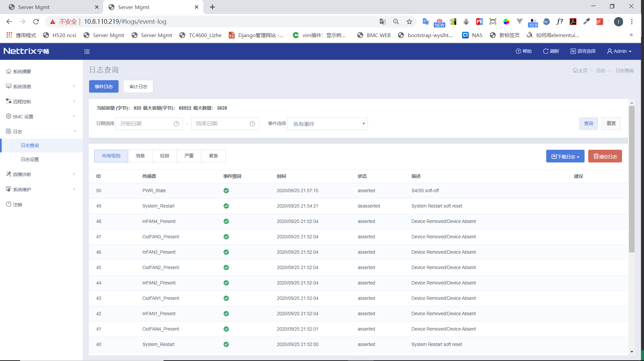The height and width of the screenshot is (361, 644).
Task: Click the 开始日期 start date field
Action: click(149, 124)
